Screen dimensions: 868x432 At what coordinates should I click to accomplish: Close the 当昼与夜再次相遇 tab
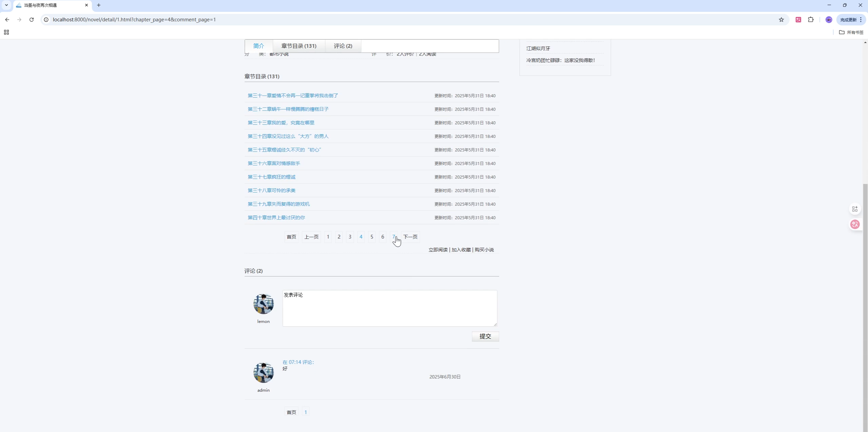86,5
